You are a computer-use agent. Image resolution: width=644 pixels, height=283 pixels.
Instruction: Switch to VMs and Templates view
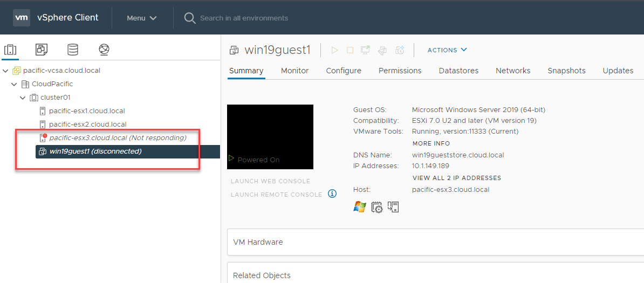(42, 50)
